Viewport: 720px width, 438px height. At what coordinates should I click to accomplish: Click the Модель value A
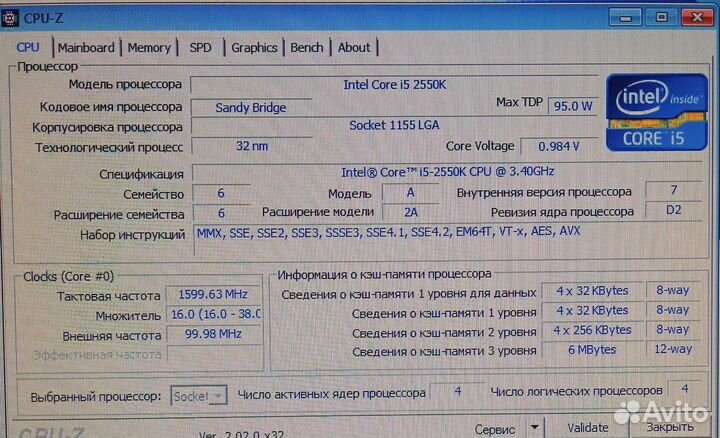click(x=410, y=192)
